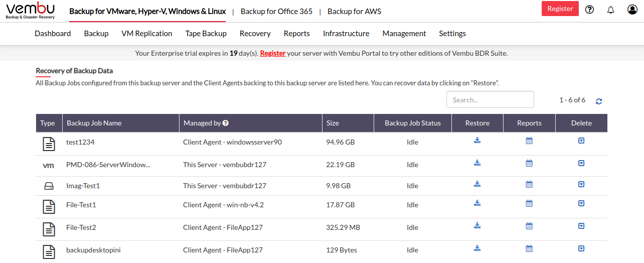Open the Delete dropdown for test1234
The image size is (644, 263).
pyautogui.click(x=581, y=141)
